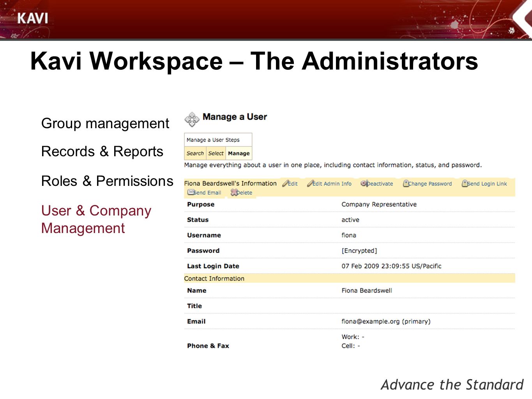Open the Change Password link
This screenshot has height=399, width=532.
tap(430, 184)
